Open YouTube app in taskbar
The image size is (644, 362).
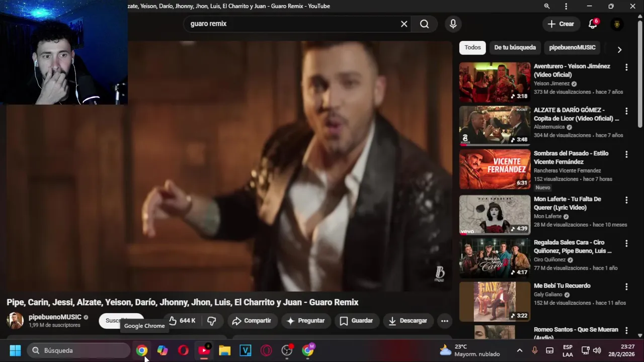[204, 350]
